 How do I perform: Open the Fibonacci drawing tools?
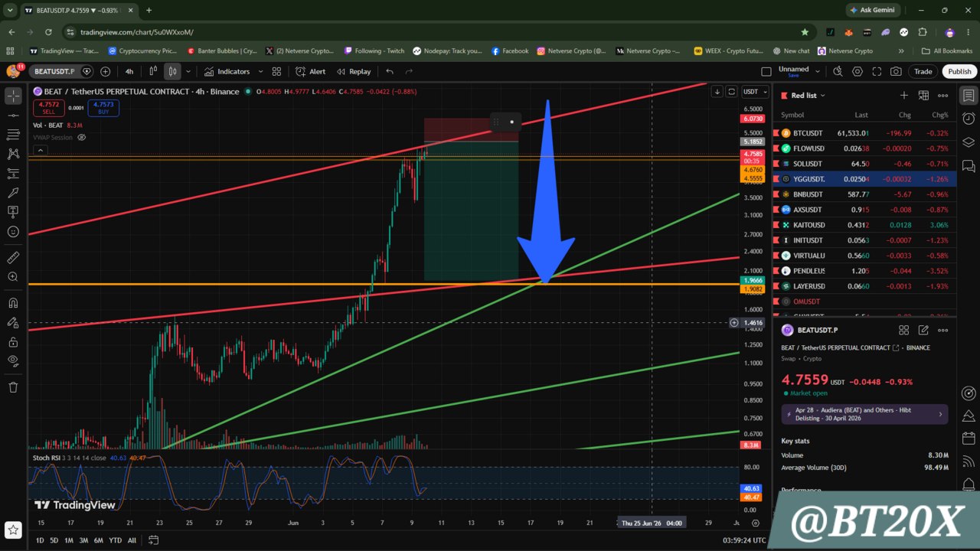(13, 135)
